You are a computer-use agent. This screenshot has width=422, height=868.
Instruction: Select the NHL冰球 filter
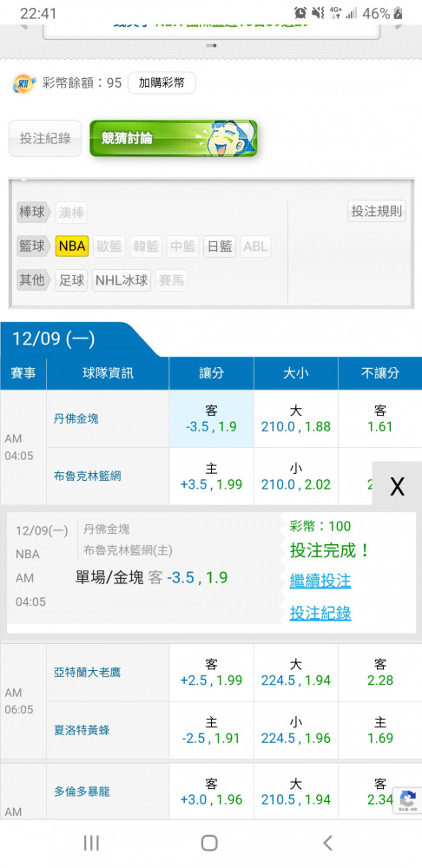point(122,280)
